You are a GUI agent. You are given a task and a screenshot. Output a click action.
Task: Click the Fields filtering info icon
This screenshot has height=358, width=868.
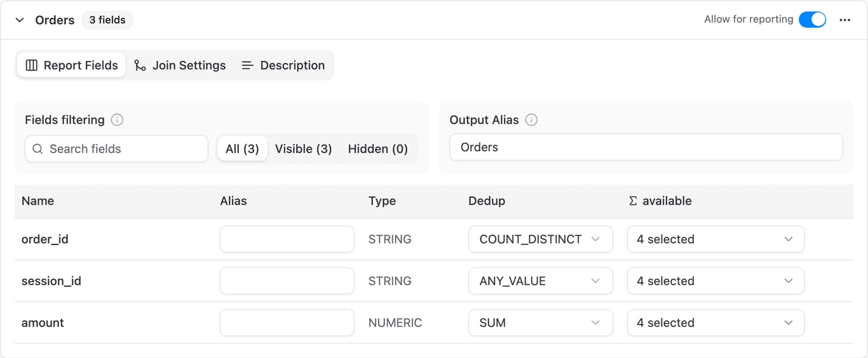pyautogui.click(x=117, y=120)
